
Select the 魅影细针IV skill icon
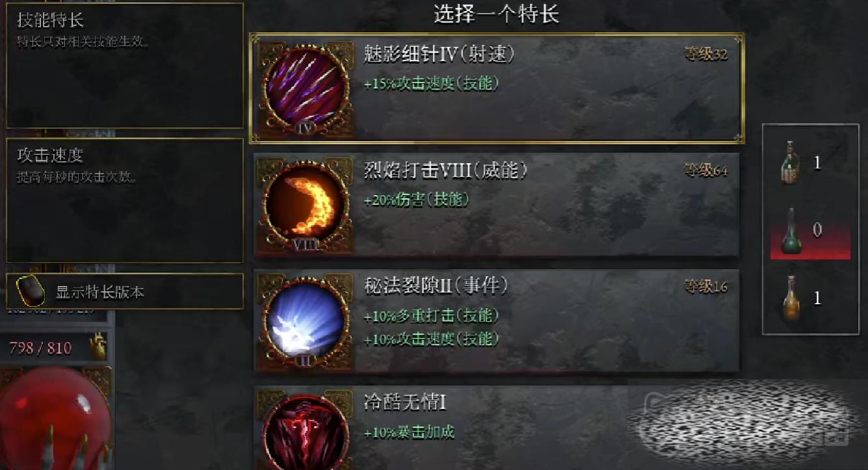305,88
